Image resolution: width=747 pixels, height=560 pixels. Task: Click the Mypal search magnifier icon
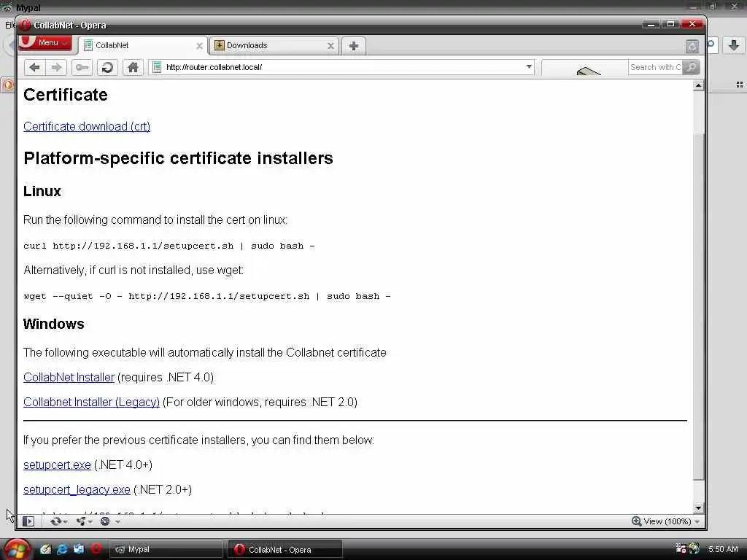tap(711, 44)
